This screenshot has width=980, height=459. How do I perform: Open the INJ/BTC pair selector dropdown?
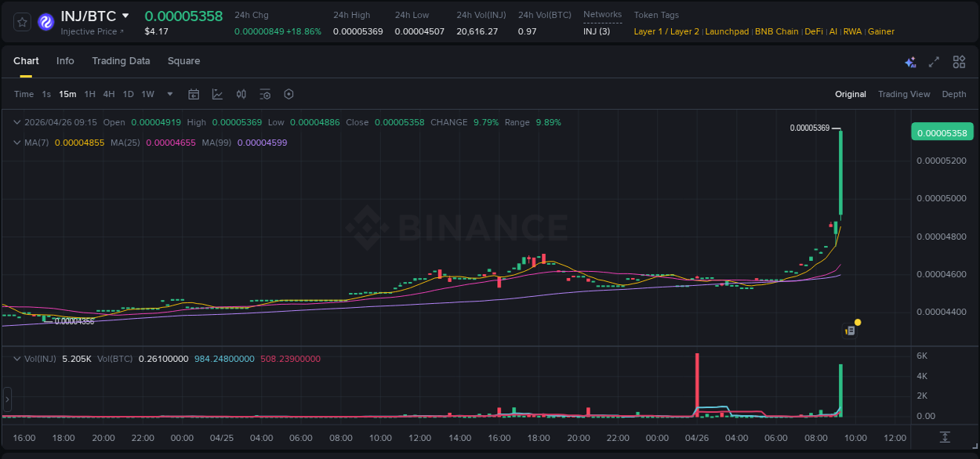click(125, 16)
